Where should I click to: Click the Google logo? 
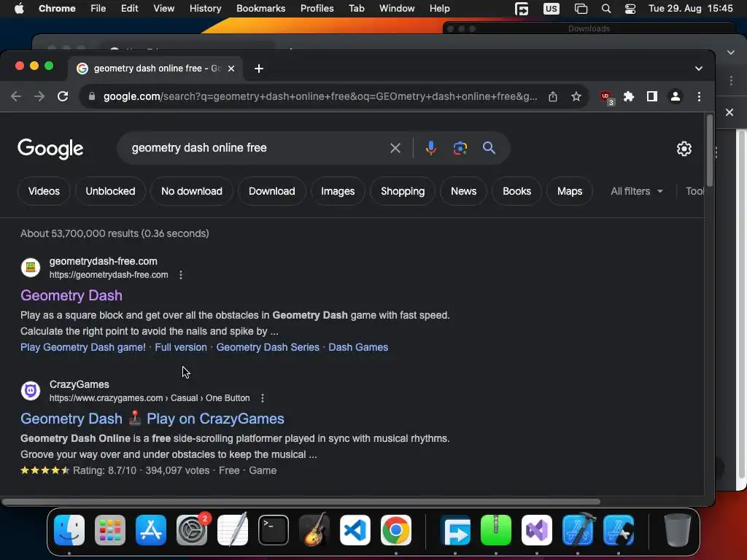[50, 149]
